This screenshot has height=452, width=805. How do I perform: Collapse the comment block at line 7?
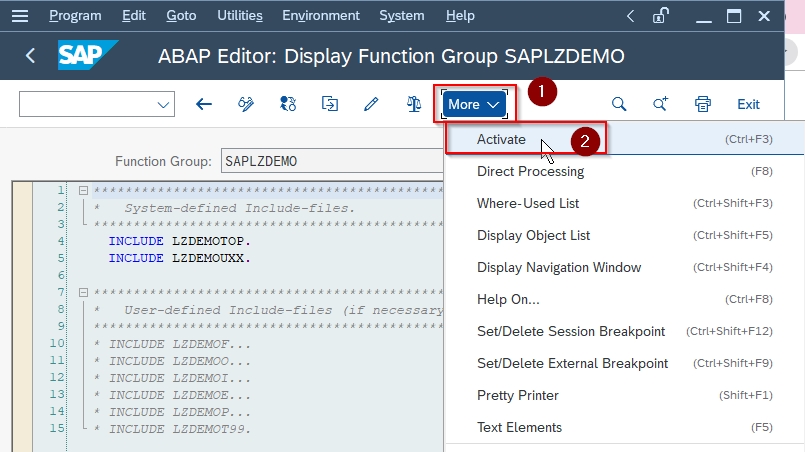83,292
